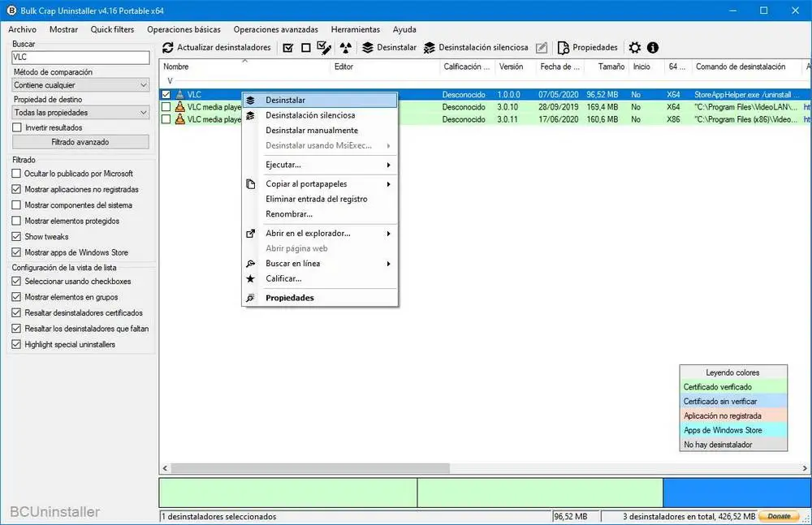Open the Archivo menu
The width and height of the screenshot is (812, 525).
click(x=22, y=29)
